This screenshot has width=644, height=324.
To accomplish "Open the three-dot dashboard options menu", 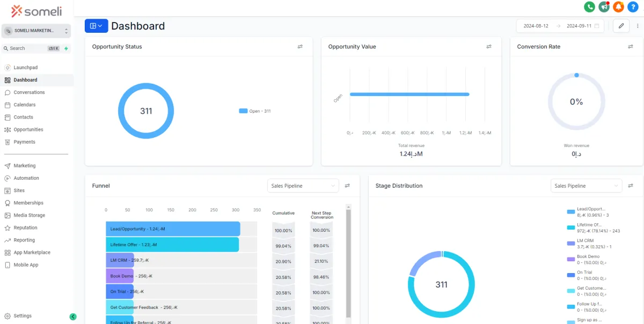I will click(638, 26).
